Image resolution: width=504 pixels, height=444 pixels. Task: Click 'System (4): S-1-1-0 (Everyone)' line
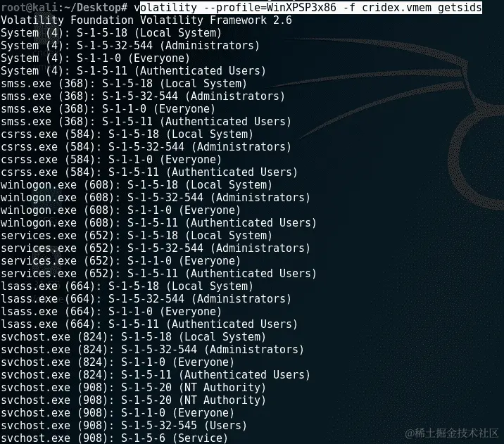pos(96,58)
